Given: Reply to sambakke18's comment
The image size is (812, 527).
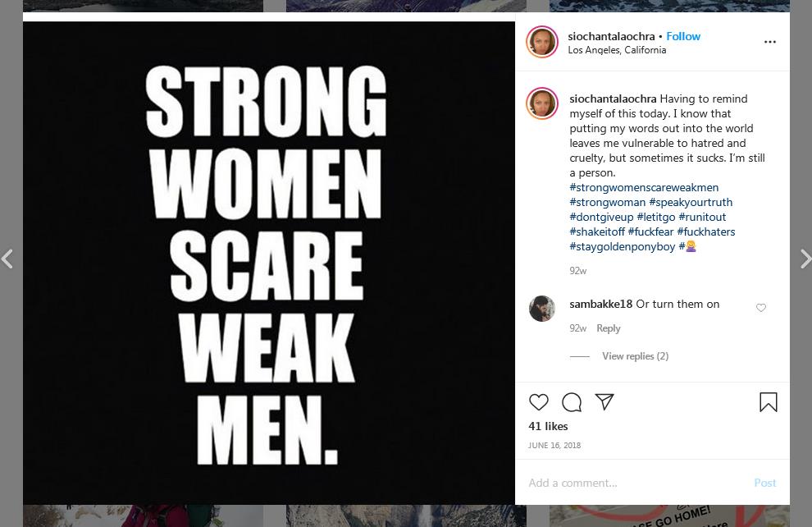Looking at the screenshot, I should (x=608, y=328).
